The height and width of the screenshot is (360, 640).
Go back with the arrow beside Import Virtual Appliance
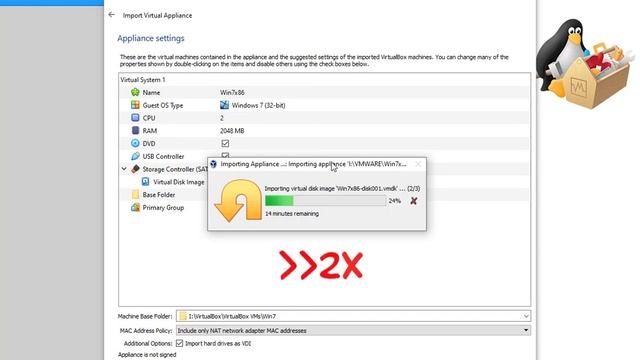tap(111, 15)
